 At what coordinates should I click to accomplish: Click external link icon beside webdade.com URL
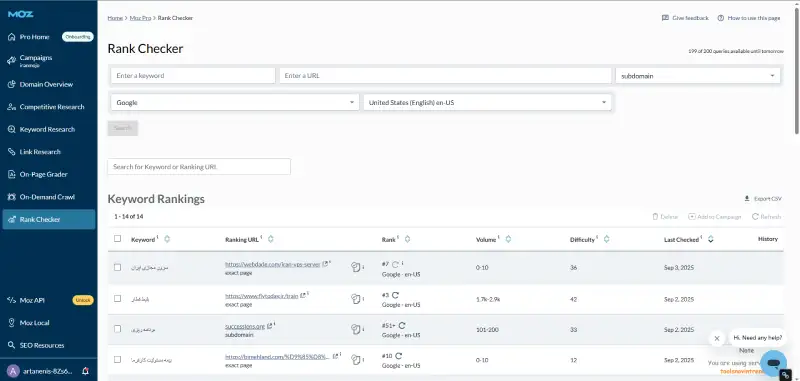(x=326, y=264)
